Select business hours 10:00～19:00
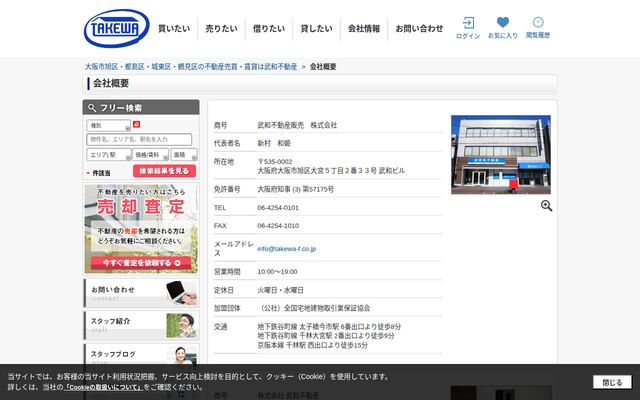This screenshot has width=640, height=400. pos(277,272)
